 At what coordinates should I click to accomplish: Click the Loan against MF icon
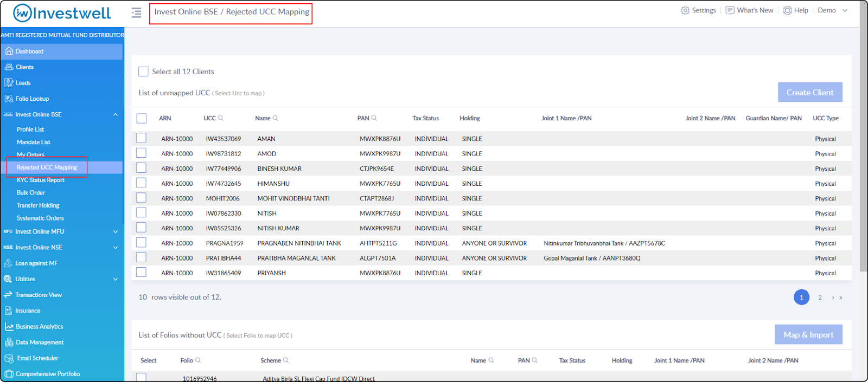coord(8,263)
